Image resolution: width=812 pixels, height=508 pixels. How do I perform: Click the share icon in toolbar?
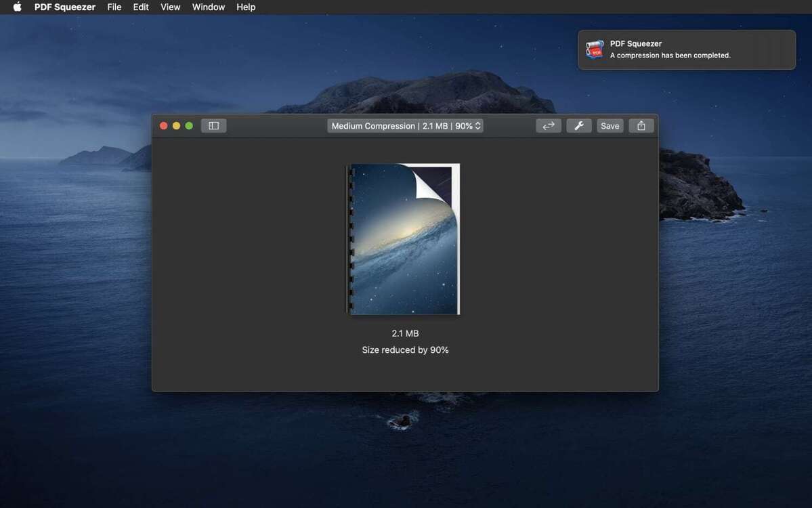coord(641,126)
